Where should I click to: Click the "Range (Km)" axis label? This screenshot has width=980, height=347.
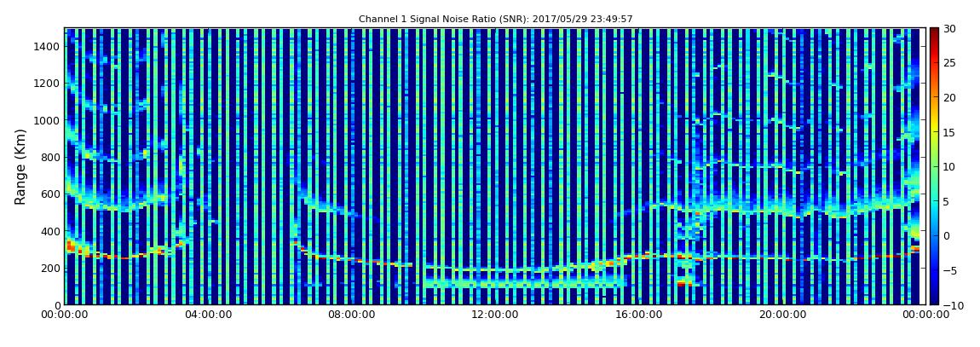(20, 166)
